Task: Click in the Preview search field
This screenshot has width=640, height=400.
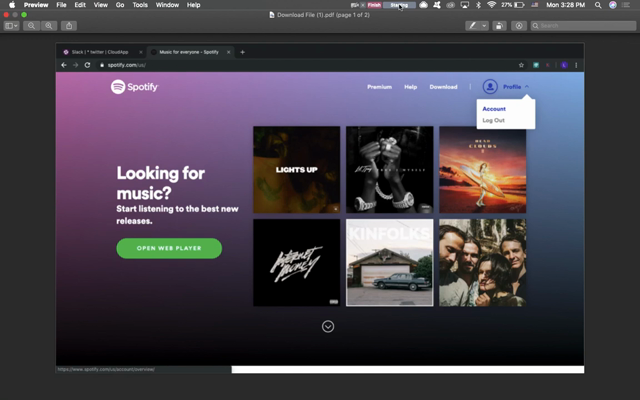Action: point(585,25)
